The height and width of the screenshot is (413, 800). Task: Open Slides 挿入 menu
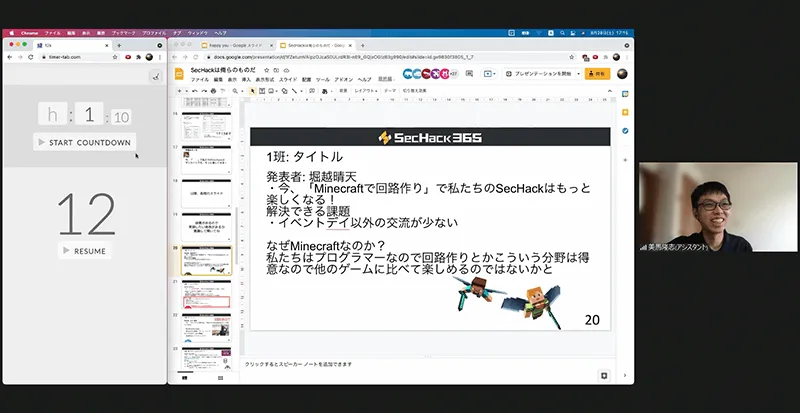pos(246,80)
